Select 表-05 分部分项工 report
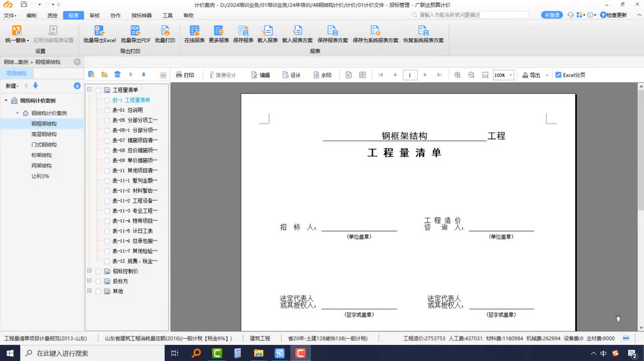The height and width of the screenshot is (361, 644). (x=135, y=120)
